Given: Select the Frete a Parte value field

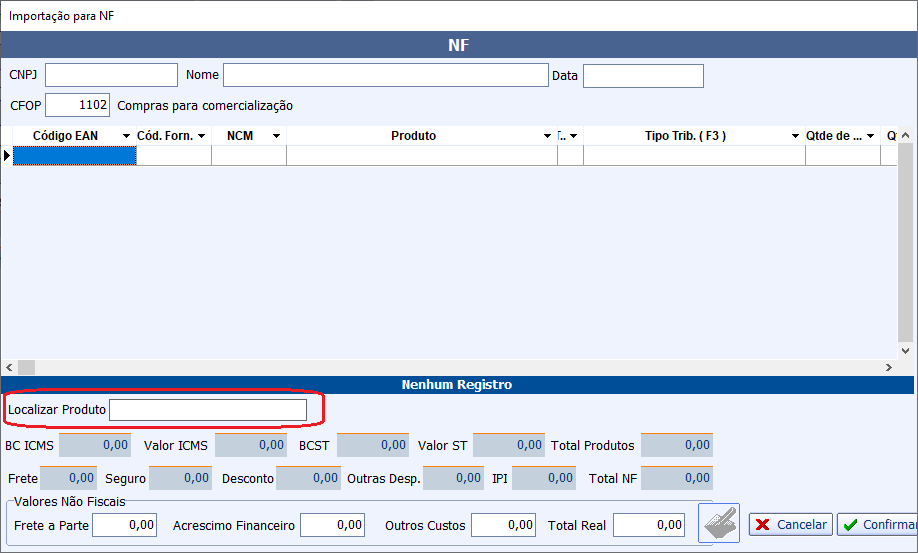Looking at the screenshot, I should pyautogui.click(x=124, y=525).
